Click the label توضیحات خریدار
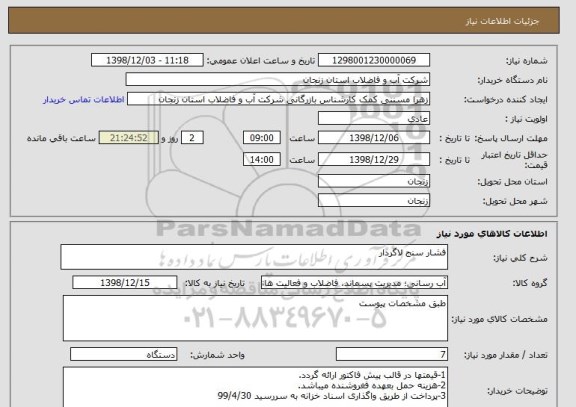 coord(517,391)
